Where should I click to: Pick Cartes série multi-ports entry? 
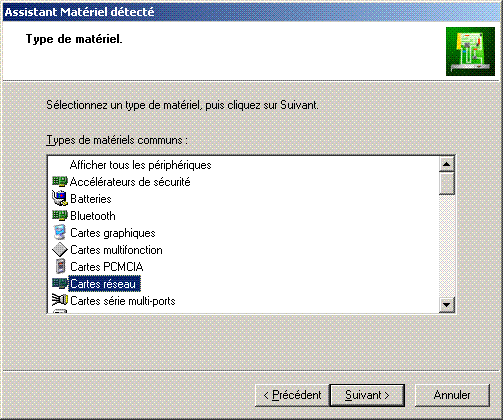(123, 301)
